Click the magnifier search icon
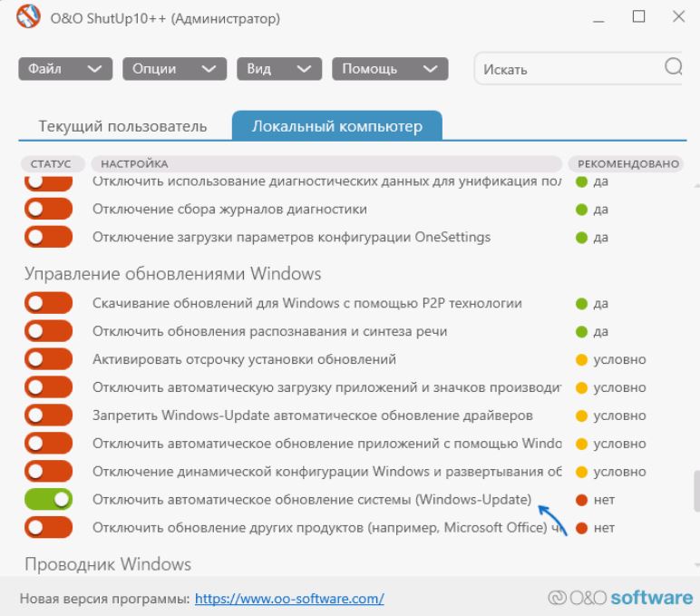700x616 pixels. click(673, 68)
